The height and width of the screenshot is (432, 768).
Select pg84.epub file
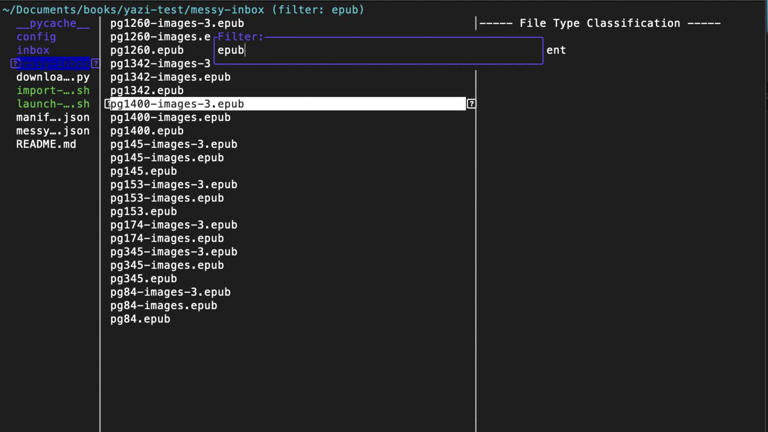(x=140, y=319)
